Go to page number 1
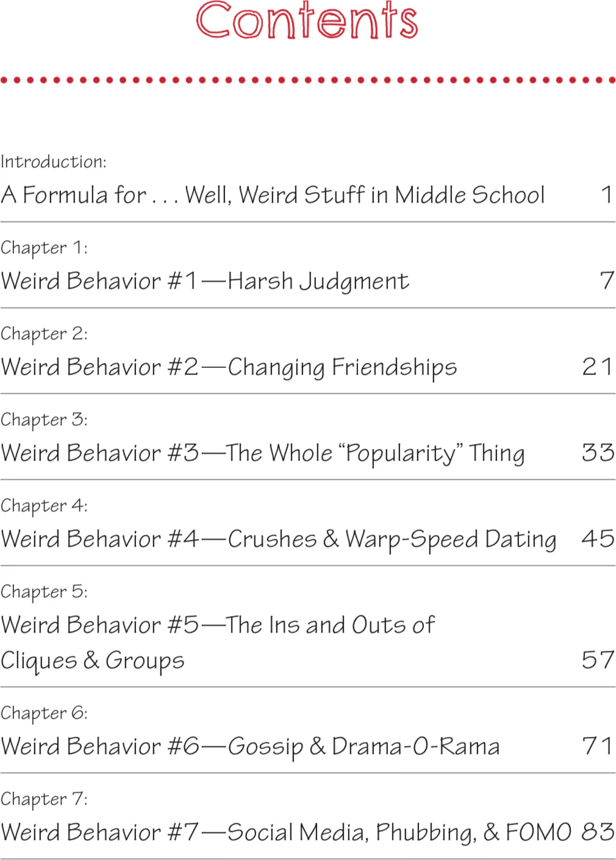Image resolution: width=616 pixels, height=860 pixels. pyautogui.click(x=606, y=195)
